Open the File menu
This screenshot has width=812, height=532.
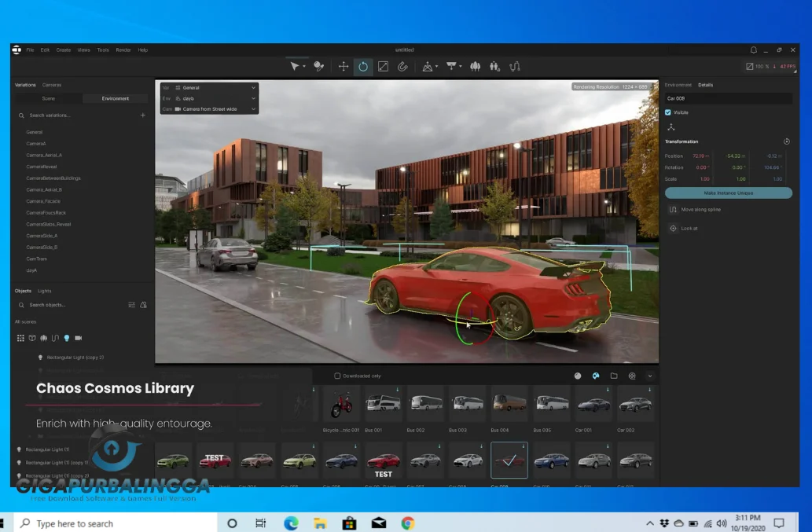(x=30, y=50)
